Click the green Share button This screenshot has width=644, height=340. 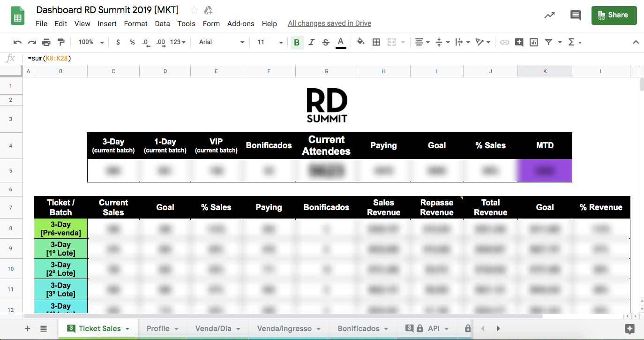pos(614,15)
